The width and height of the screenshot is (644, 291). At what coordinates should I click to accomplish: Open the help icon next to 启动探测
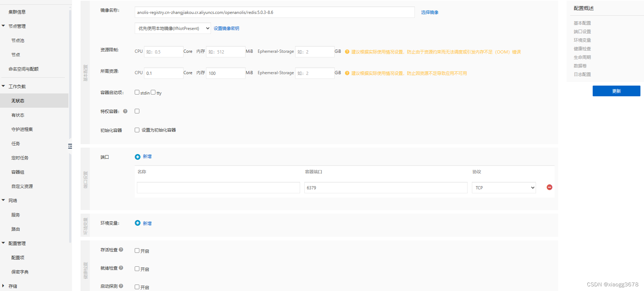[121, 286]
